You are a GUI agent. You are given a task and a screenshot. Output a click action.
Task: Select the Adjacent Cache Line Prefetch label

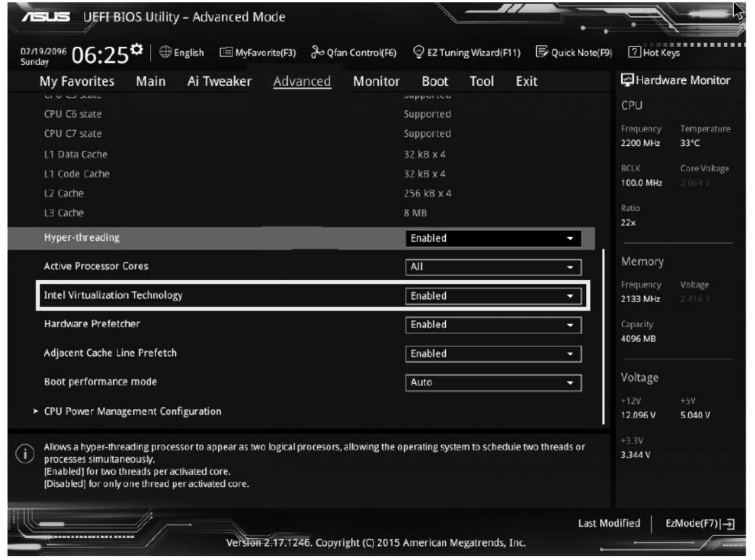coord(110,353)
